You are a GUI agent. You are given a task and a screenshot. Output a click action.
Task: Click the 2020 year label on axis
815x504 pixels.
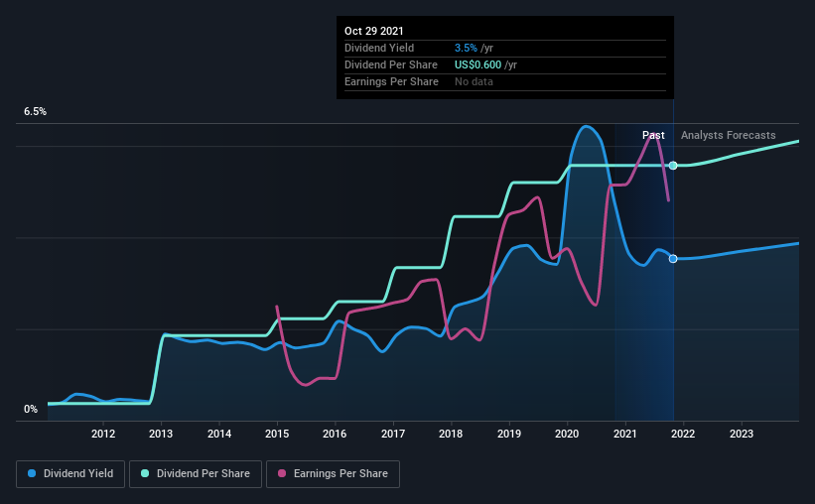[x=567, y=434]
